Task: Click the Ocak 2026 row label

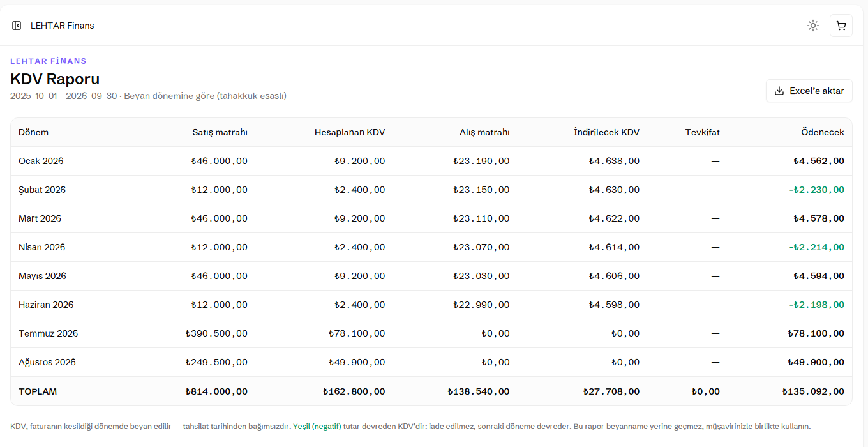Action: point(41,161)
